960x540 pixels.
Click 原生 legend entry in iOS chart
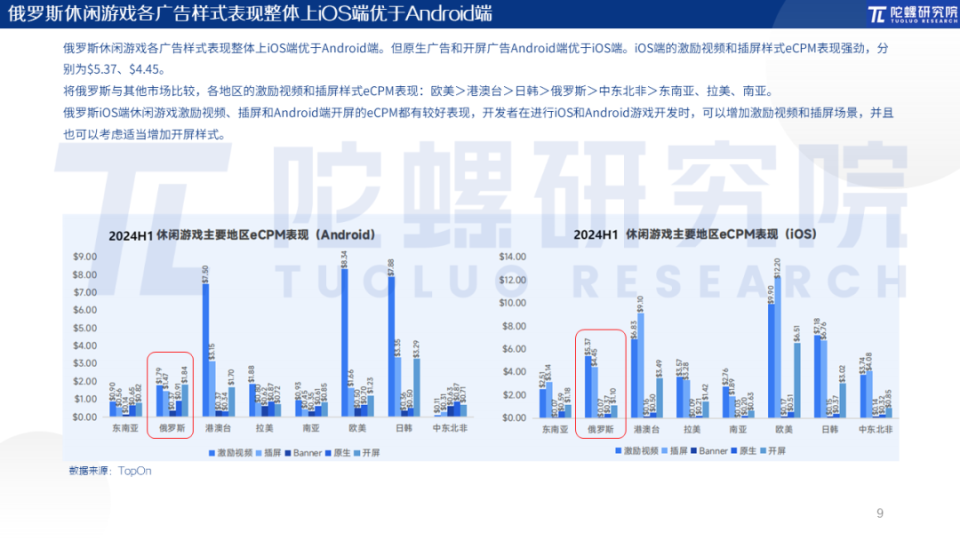tap(744, 451)
